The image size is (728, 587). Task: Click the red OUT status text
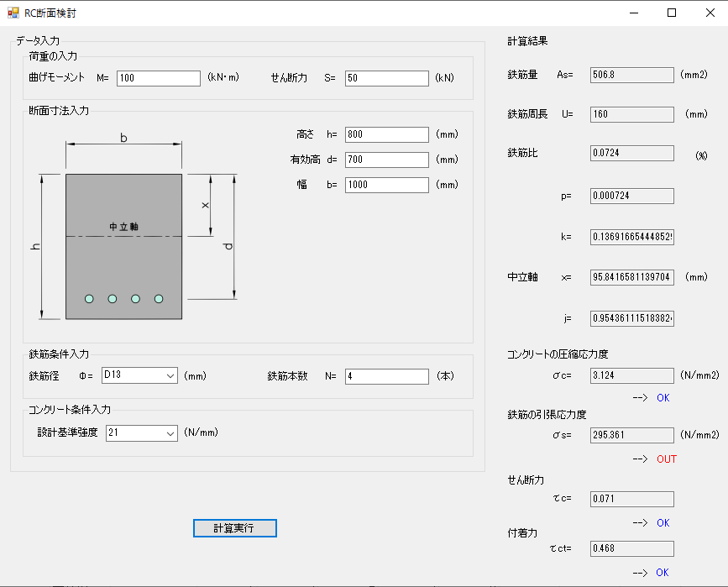(x=666, y=459)
